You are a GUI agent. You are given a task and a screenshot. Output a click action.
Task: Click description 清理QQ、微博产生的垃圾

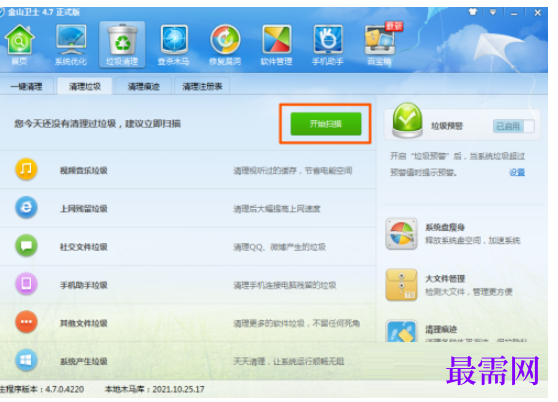[279, 247]
